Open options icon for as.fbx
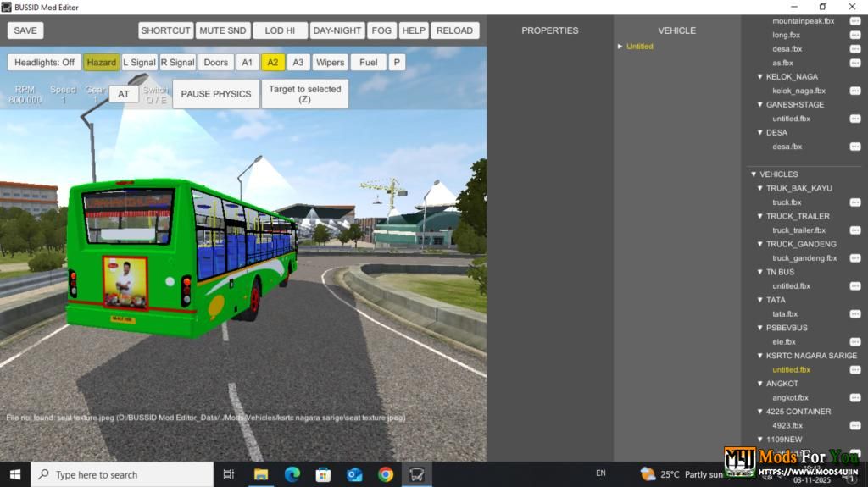The height and width of the screenshot is (487, 868). pyautogui.click(x=855, y=63)
